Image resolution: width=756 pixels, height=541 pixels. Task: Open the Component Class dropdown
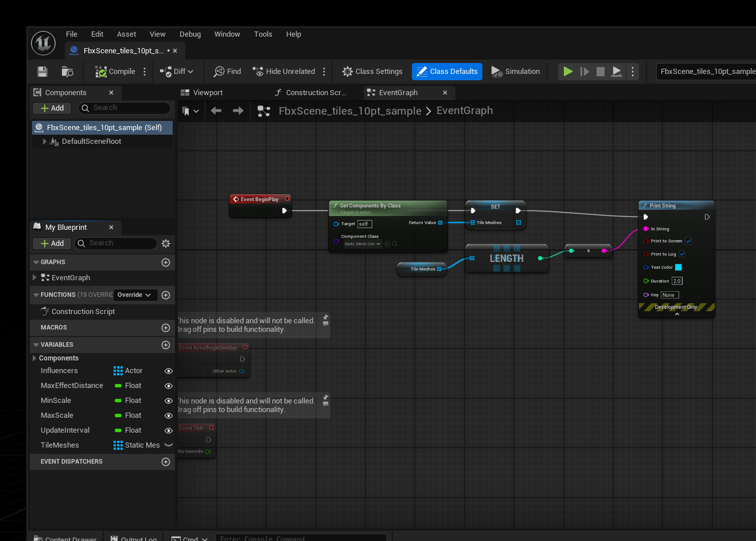point(363,244)
